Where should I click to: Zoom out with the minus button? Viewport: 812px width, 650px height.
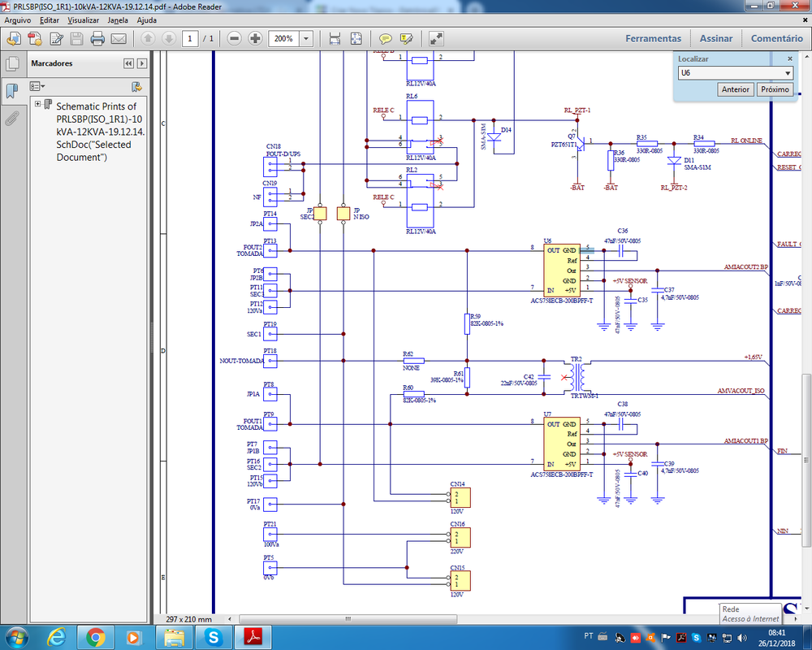point(234,38)
